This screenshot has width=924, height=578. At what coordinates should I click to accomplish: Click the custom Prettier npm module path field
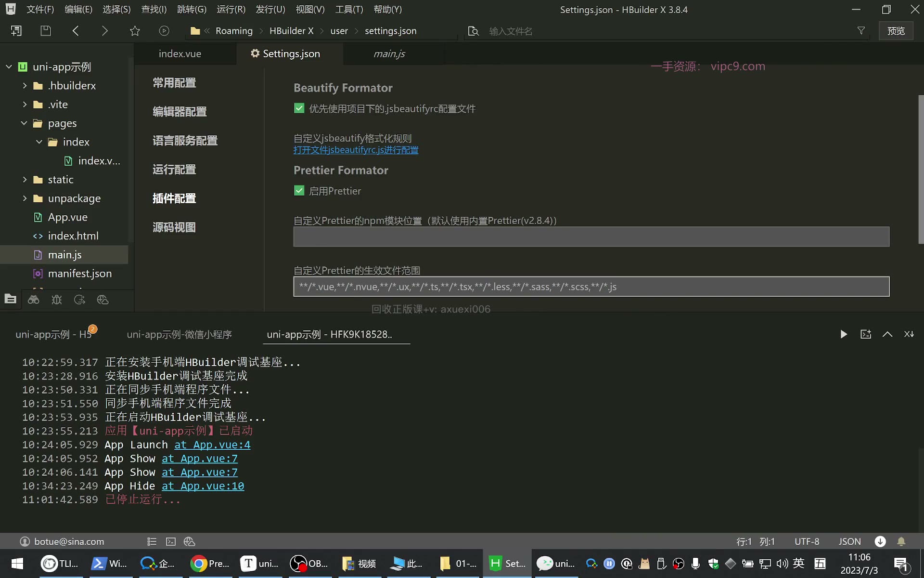pos(591,236)
